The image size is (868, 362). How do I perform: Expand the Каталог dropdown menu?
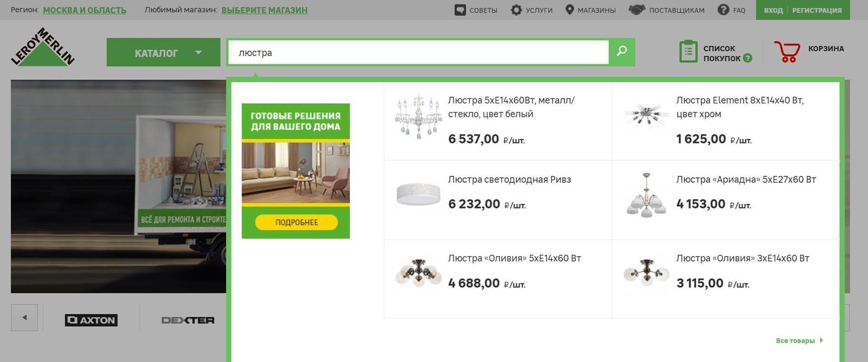coord(163,52)
